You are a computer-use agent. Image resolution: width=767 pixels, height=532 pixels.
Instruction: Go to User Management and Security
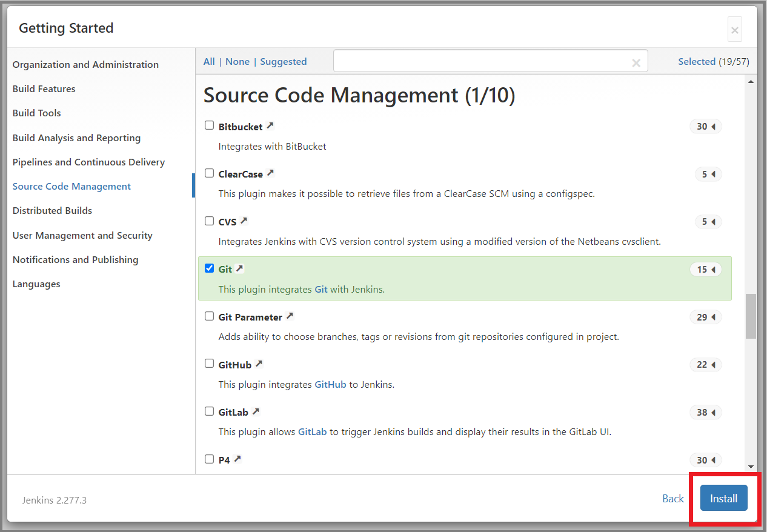click(82, 235)
